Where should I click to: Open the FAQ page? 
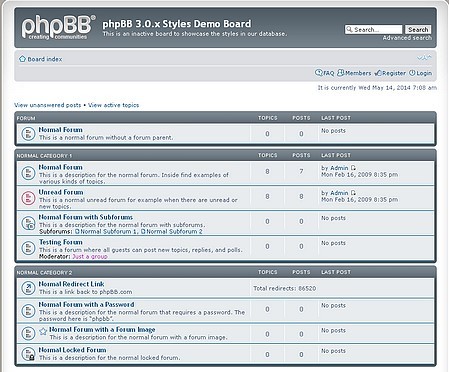click(x=329, y=73)
